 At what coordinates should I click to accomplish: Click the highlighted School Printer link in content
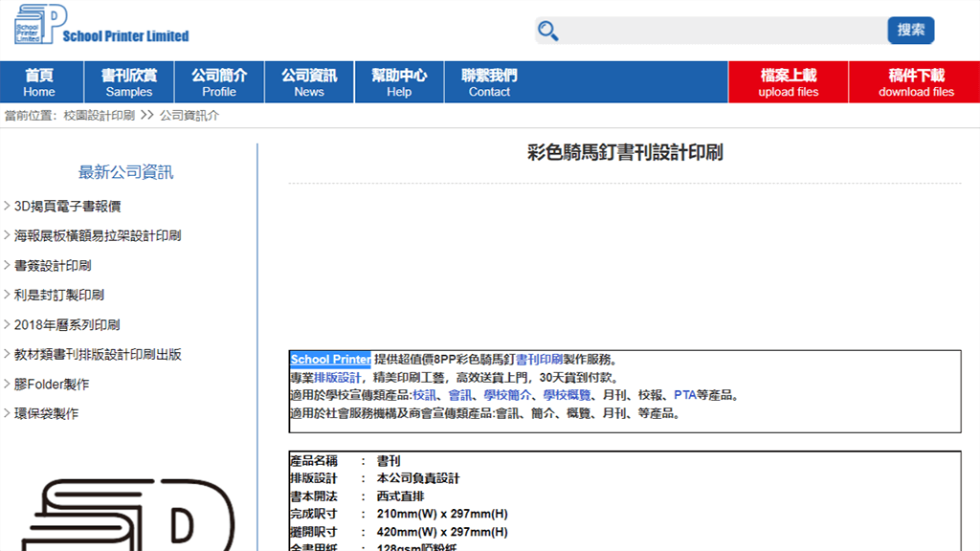pos(330,360)
